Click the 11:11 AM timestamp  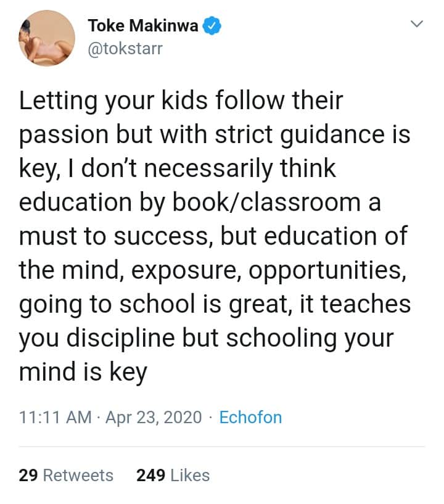(x=55, y=418)
